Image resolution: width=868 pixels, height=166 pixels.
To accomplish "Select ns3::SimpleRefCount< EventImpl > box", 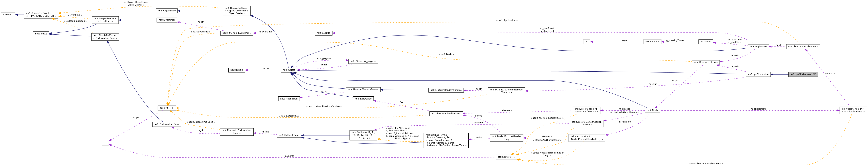I will (105, 20).
